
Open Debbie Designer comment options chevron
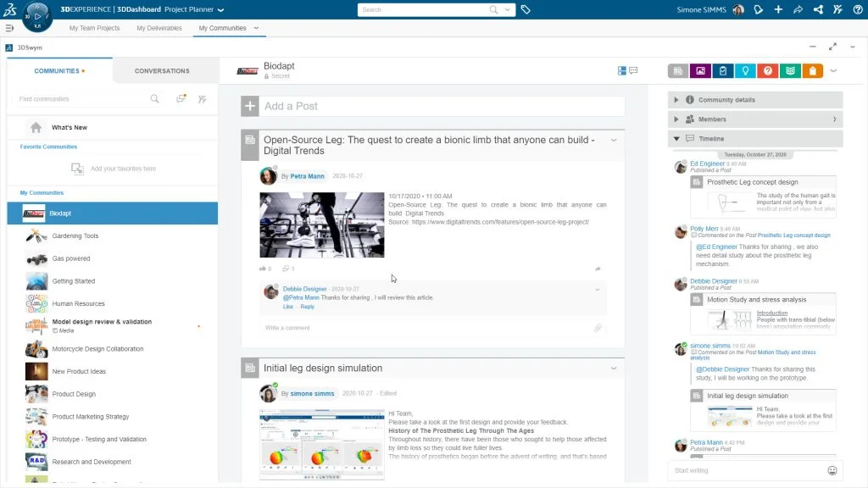[x=598, y=290]
